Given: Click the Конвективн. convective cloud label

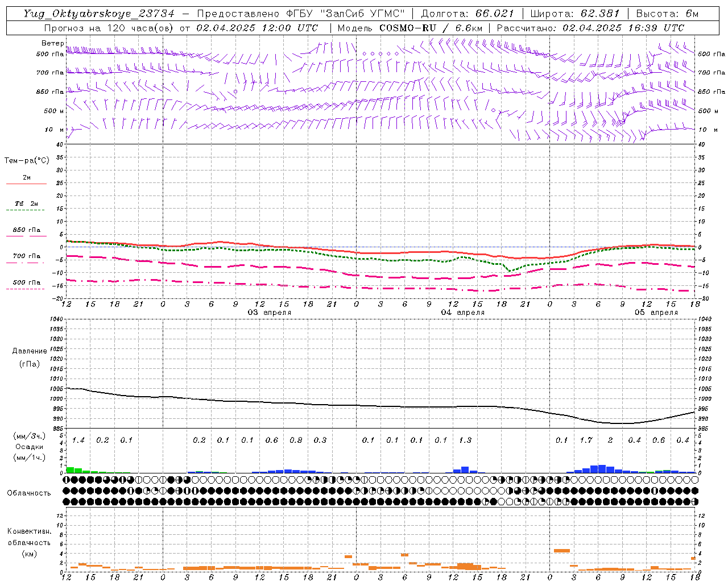Looking at the screenshot, I should click(x=29, y=531).
